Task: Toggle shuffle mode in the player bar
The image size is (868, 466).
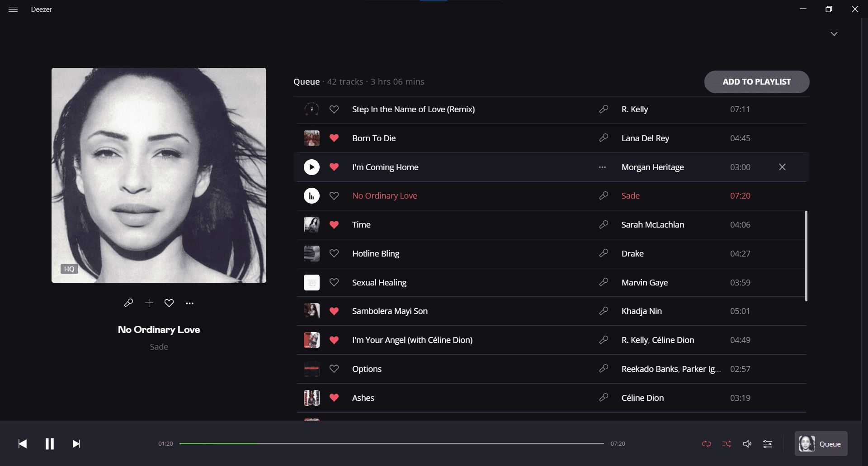Action: [727, 444]
